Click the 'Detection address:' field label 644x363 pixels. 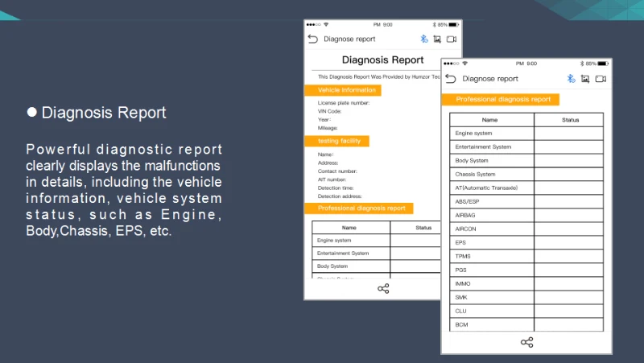[339, 196]
